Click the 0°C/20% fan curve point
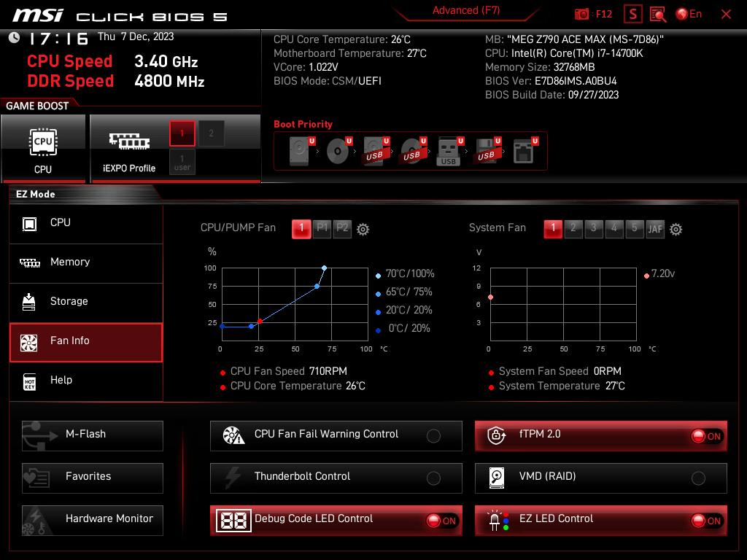This screenshot has width=747, height=560. [222, 326]
